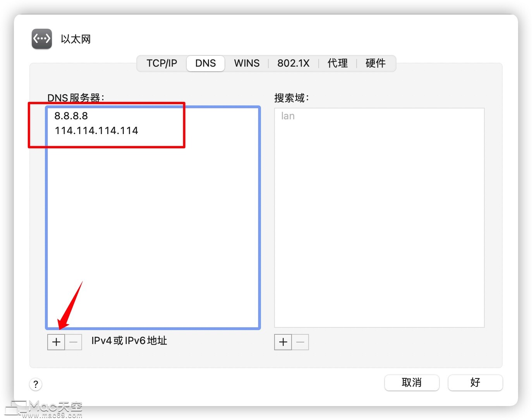Click the 以太网 title label
The image size is (532, 420).
[x=76, y=39]
